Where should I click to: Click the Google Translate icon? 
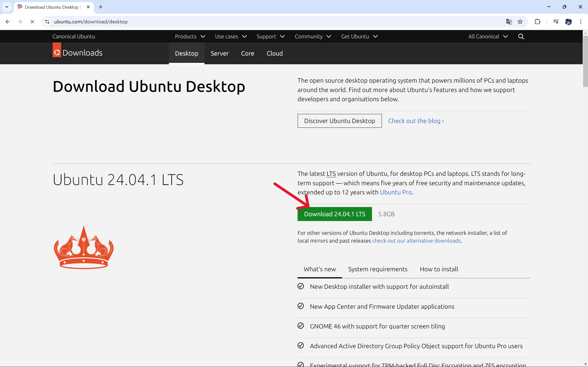pyautogui.click(x=509, y=22)
